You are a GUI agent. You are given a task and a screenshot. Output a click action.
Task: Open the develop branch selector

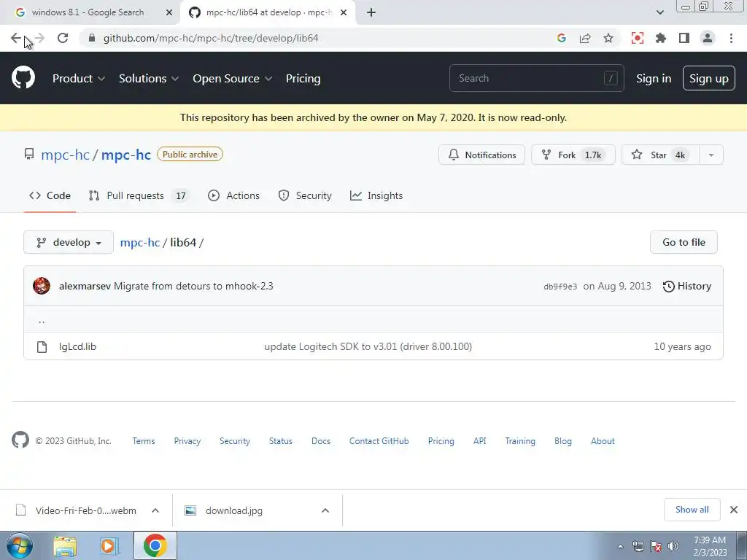[x=69, y=242]
